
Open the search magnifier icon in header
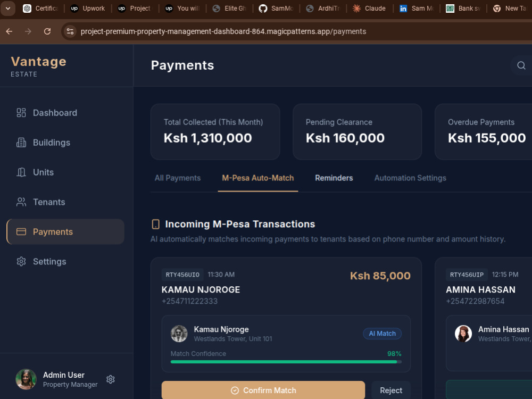[521, 65]
